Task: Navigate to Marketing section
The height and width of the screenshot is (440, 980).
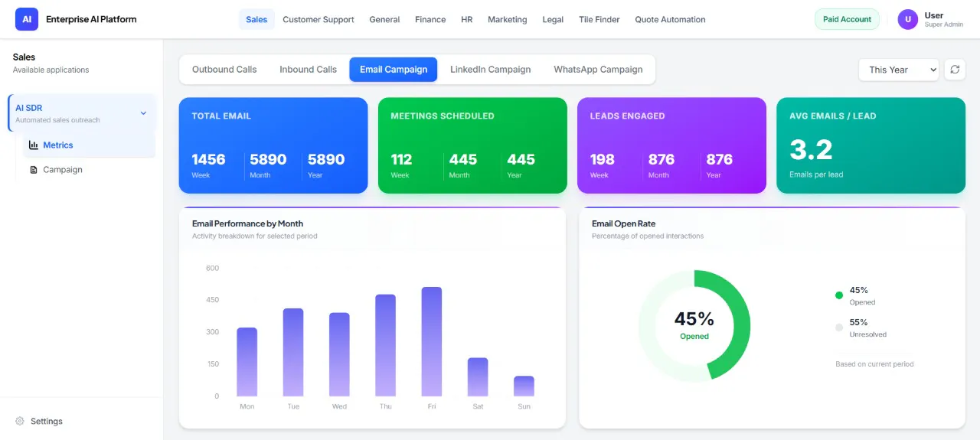Action: (508, 19)
